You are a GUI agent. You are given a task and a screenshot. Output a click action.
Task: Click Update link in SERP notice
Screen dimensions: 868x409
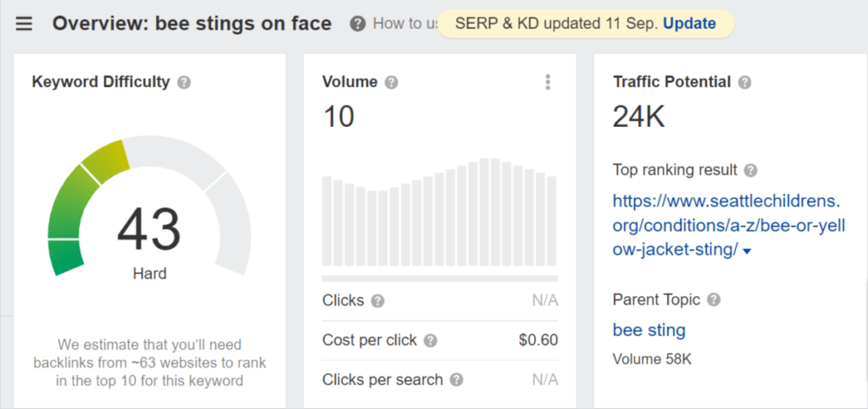[x=689, y=24]
